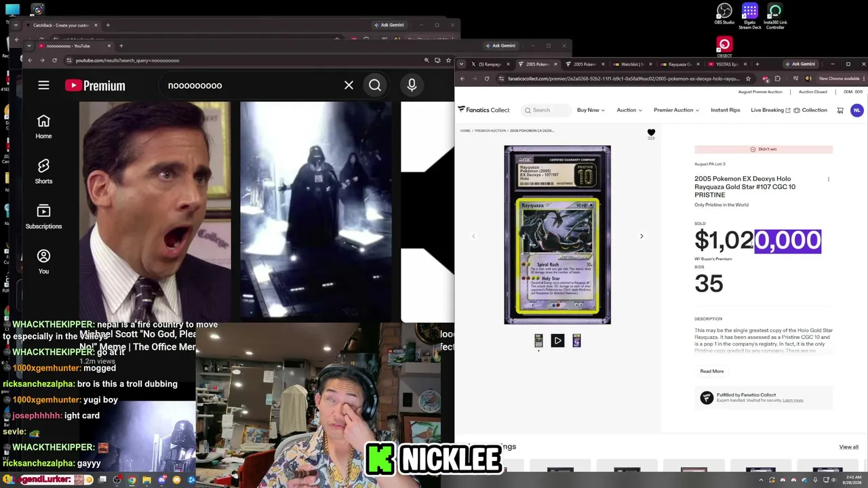Open Subscriptions in the YouTube sidebar
This screenshot has width=868, height=488.
click(x=43, y=217)
